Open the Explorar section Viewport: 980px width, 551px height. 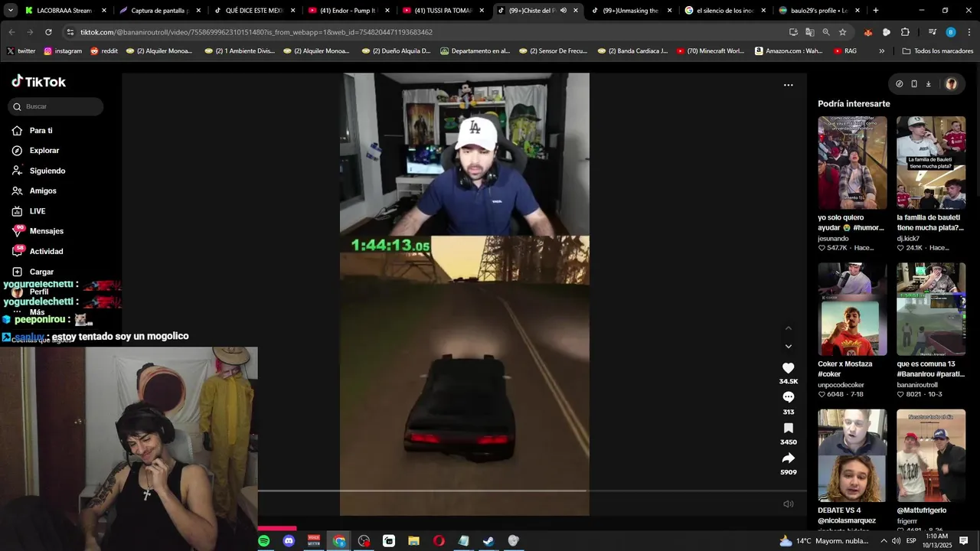click(36, 151)
